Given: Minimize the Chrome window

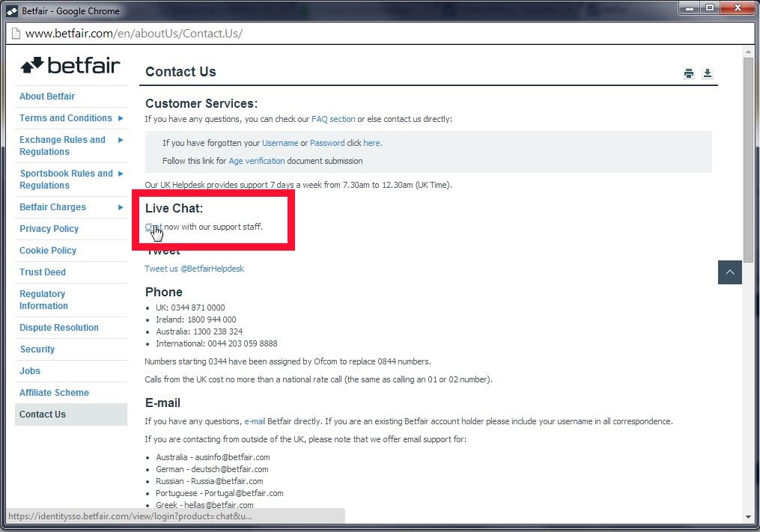Looking at the screenshot, I should (689, 8).
